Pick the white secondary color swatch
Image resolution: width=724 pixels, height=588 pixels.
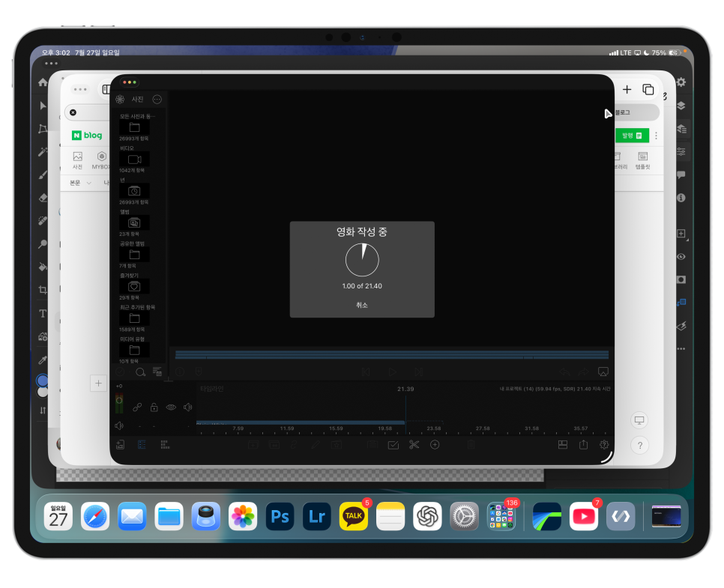point(43,392)
